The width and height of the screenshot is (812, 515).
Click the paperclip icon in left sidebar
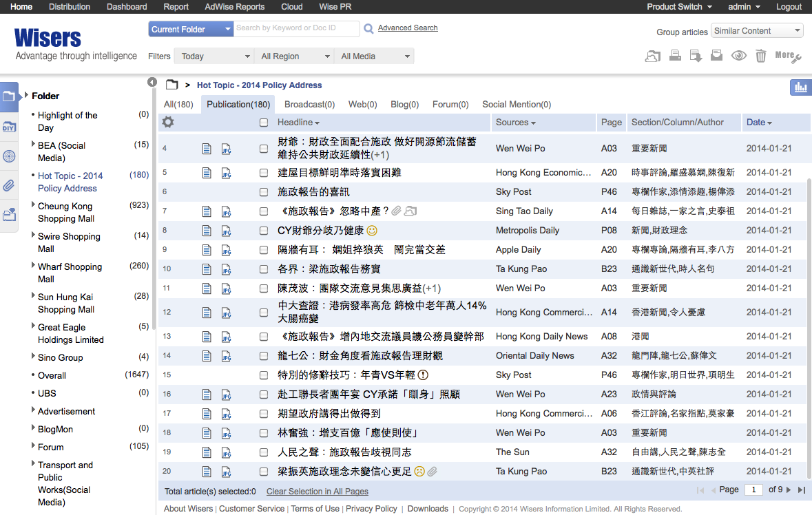[9, 185]
